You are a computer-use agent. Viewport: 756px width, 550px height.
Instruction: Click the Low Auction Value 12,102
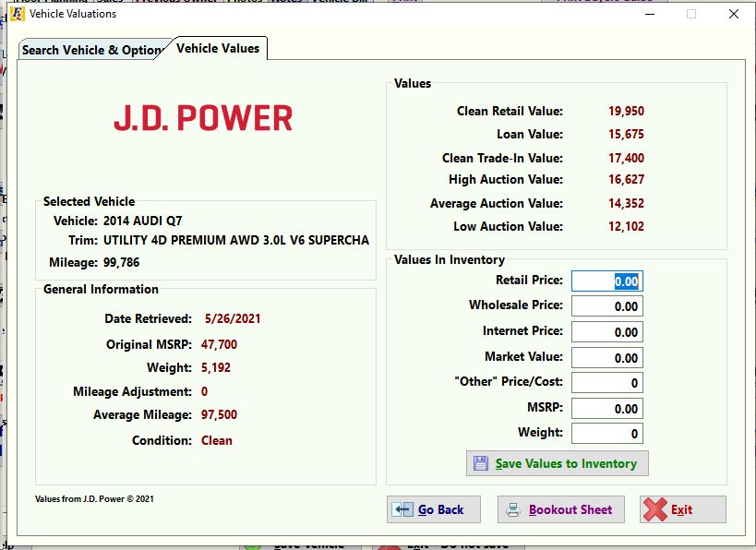(626, 227)
